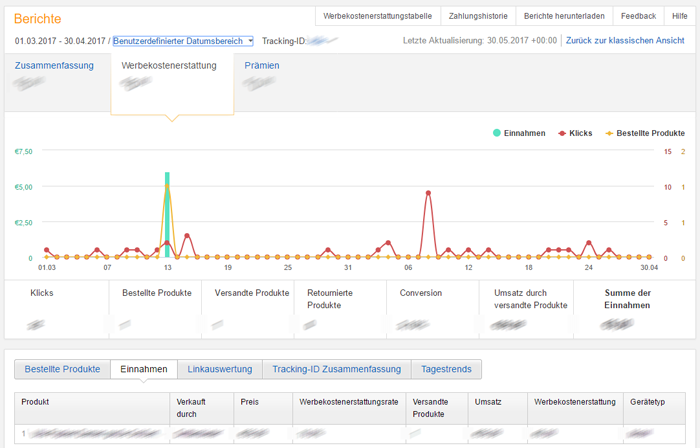
Task: Click the Verkauft durch column header
Action: tap(202, 408)
